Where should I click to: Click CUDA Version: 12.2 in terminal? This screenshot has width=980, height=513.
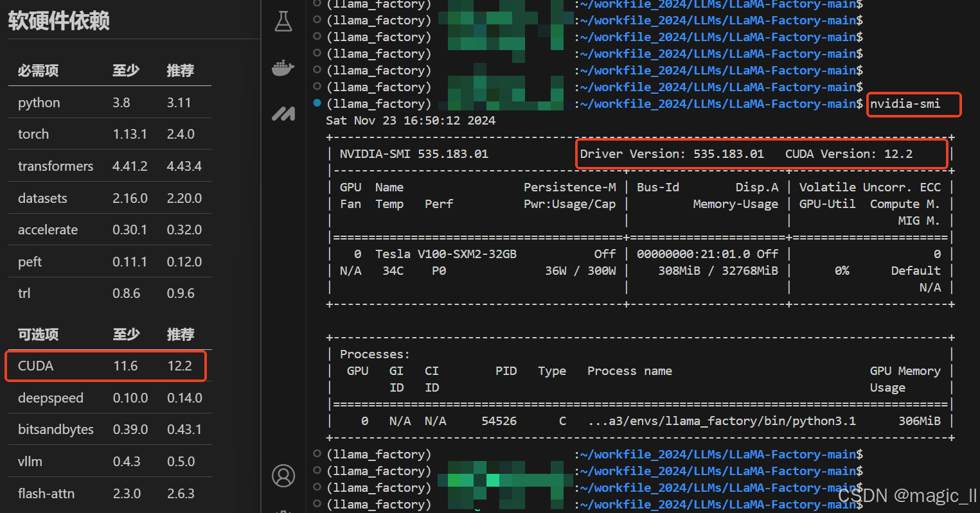pos(848,153)
